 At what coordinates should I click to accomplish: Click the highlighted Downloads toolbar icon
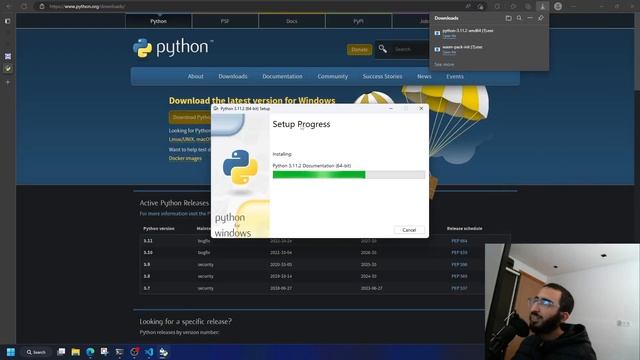click(x=542, y=7)
